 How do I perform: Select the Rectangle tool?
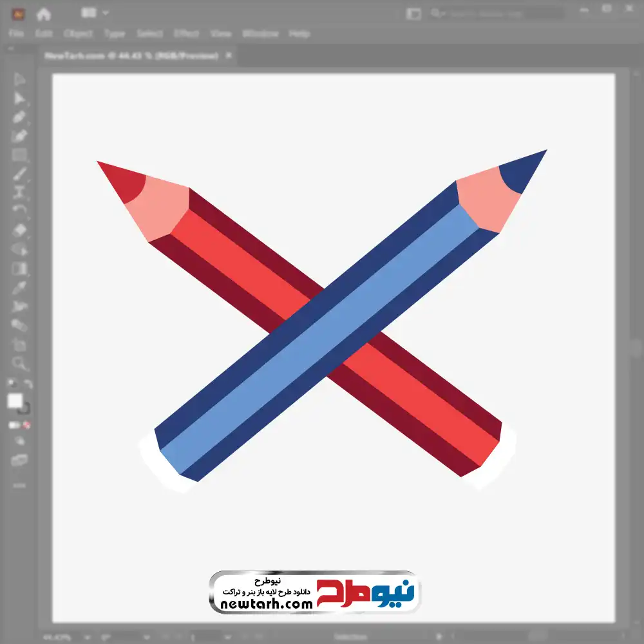point(19,155)
